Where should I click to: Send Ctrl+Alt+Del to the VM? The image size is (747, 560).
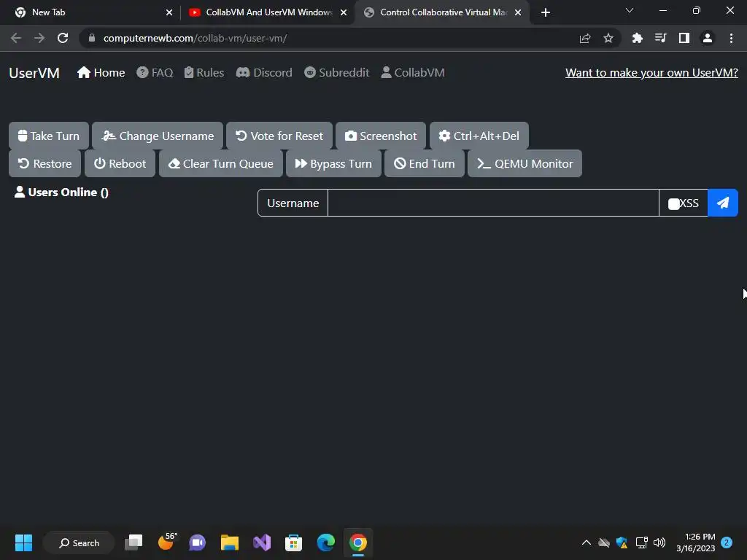(x=479, y=136)
